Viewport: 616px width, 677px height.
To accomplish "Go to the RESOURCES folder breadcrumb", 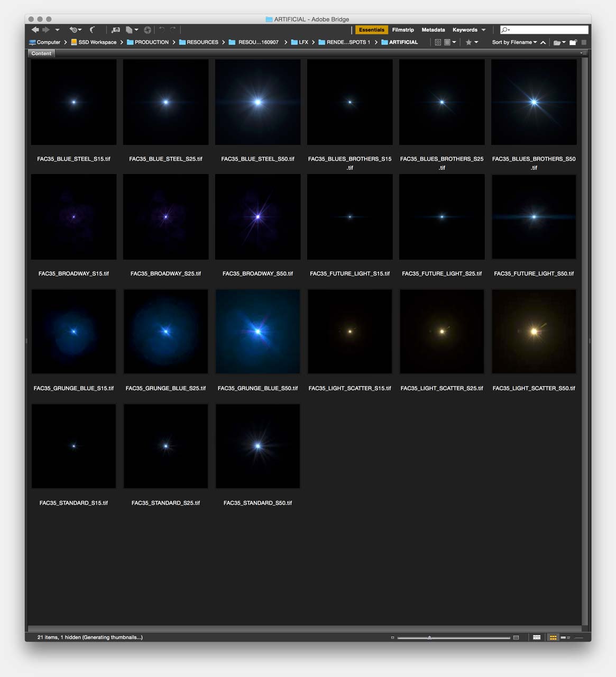I will point(198,42).
